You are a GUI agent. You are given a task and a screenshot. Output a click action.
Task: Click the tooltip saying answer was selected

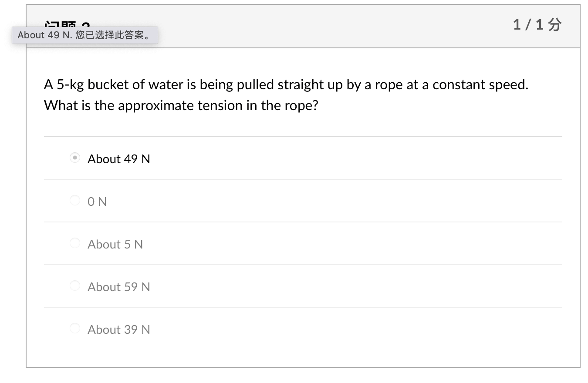(84, 35)
